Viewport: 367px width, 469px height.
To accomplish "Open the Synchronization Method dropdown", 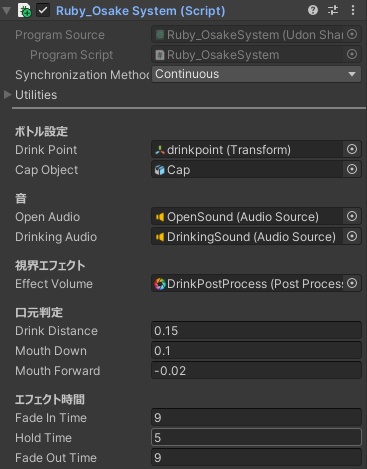I will [256, 74].
